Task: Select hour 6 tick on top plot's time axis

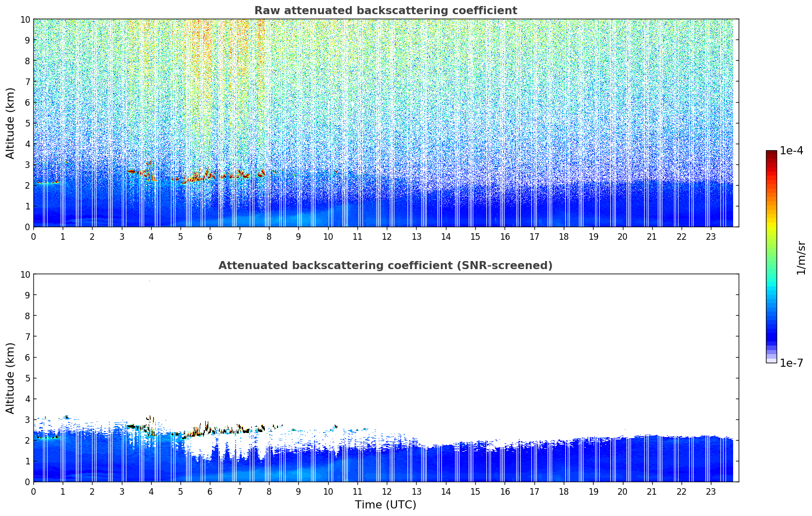Action: click(x=210, y=236)
